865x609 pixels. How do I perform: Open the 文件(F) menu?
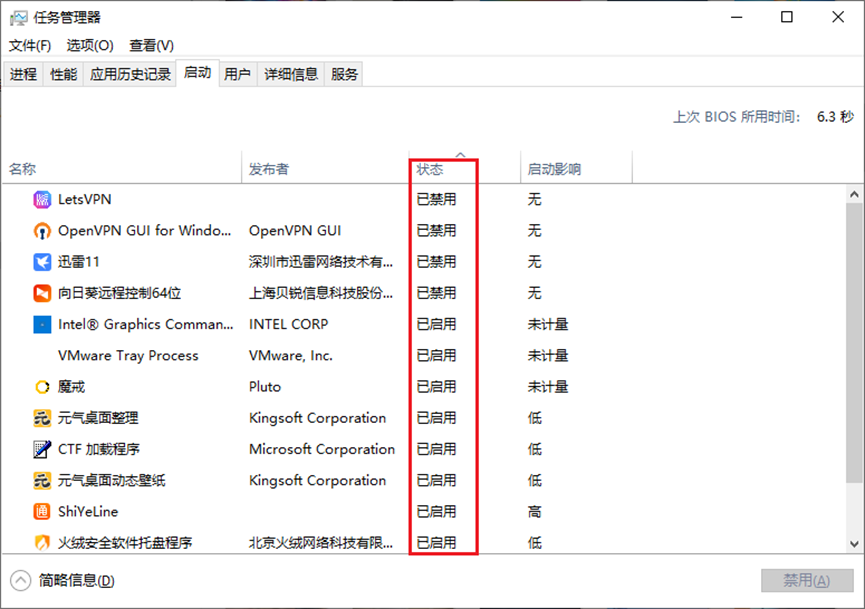pyautogui.click(x=30, y=45)
